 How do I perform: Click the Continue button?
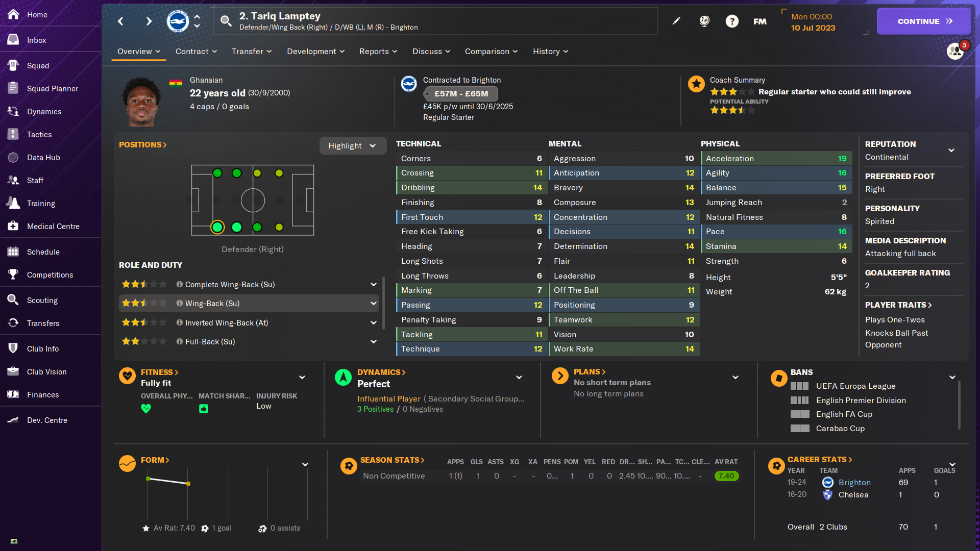924,21
